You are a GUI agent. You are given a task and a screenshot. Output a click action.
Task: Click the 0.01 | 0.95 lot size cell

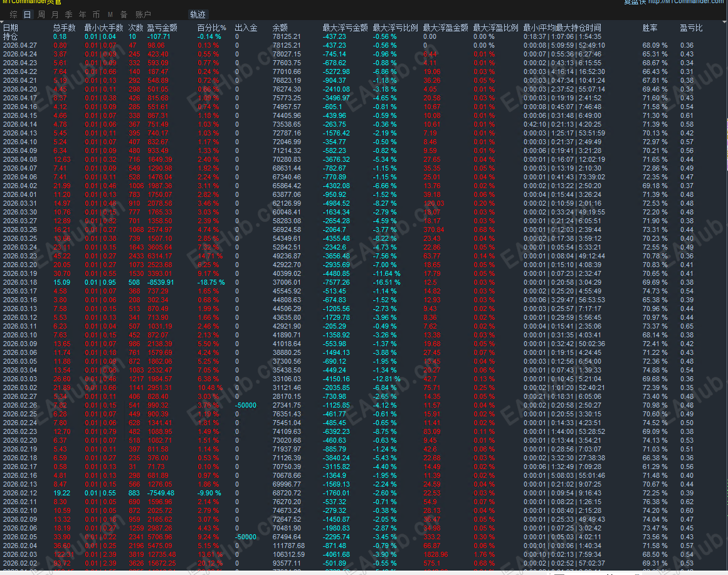[x=100, y=282]
